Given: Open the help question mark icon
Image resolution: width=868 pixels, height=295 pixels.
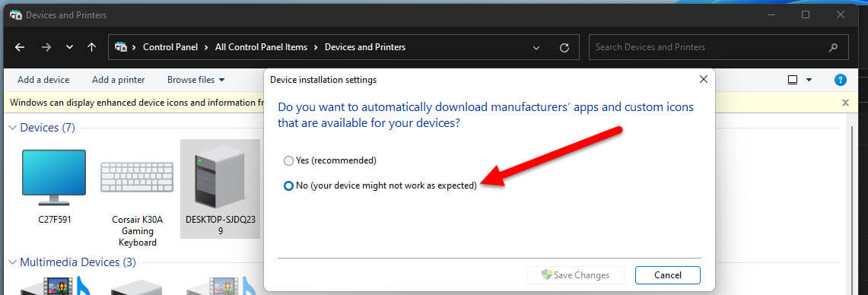Looking at the screenshot, I should coord(840,80).
